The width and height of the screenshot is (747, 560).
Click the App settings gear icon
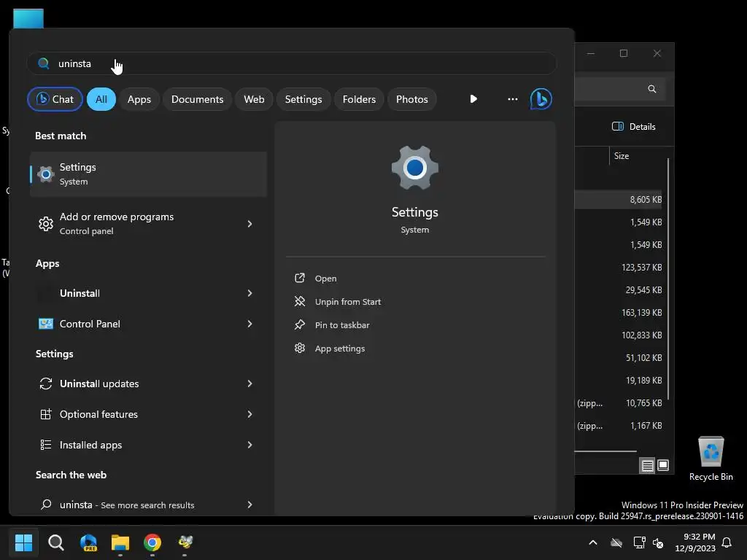tap(300, 348)
